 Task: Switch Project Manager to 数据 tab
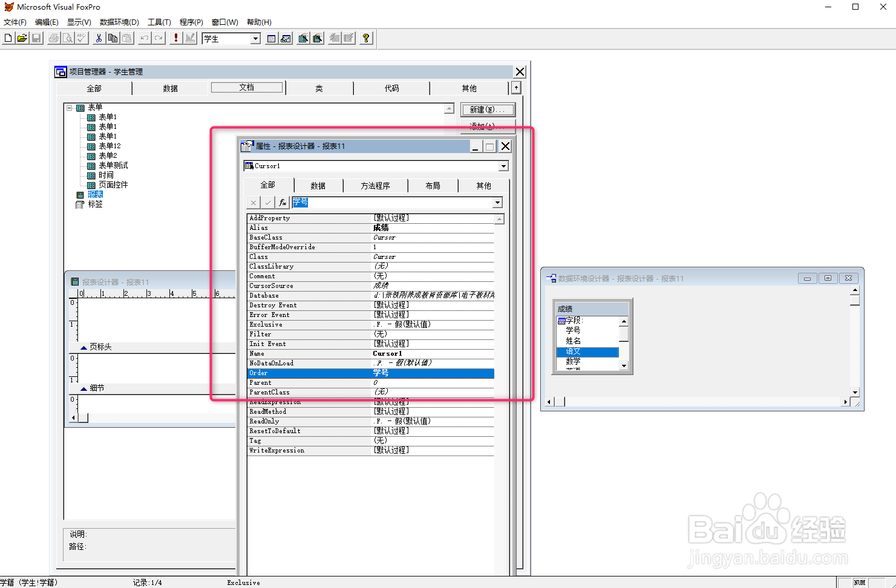(x=170, y=88)
